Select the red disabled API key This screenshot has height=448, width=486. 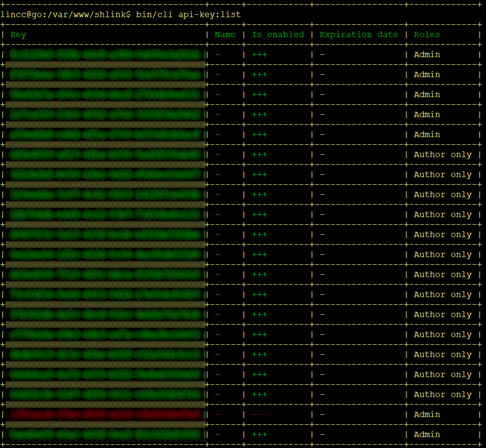105,414
